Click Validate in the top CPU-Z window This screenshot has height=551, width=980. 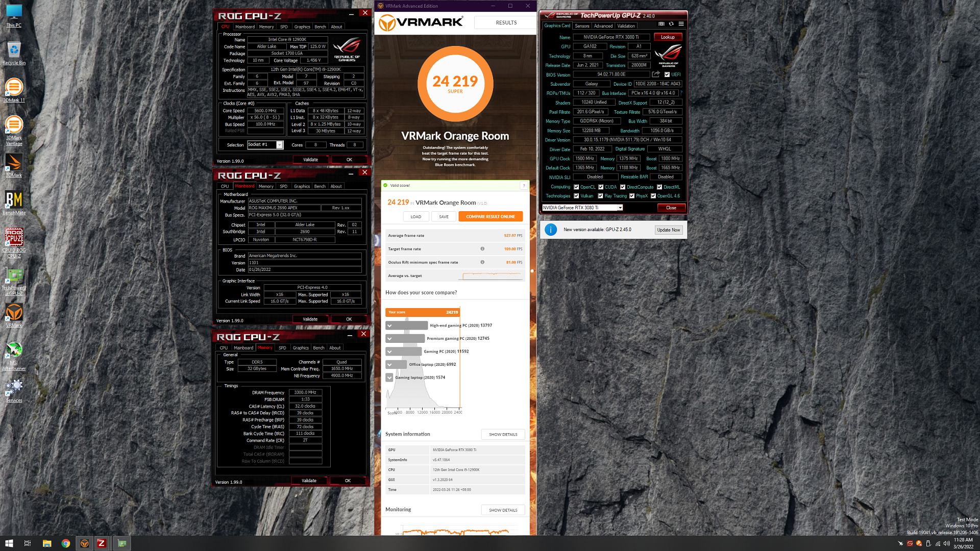tap(310, 160)
